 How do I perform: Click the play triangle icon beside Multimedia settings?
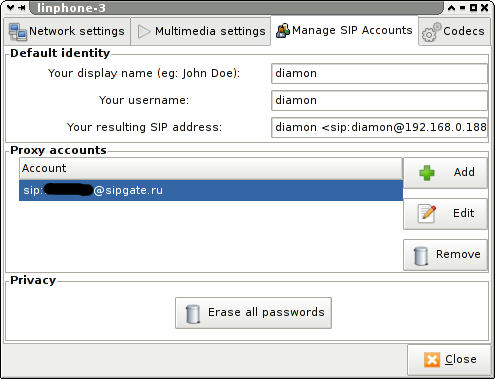144,32
